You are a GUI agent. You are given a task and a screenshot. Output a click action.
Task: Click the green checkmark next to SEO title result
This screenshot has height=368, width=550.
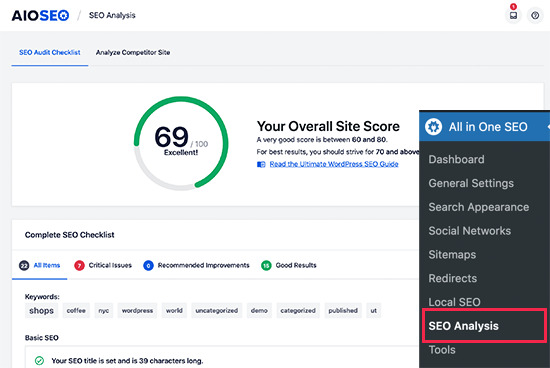(x=39, y=361)
